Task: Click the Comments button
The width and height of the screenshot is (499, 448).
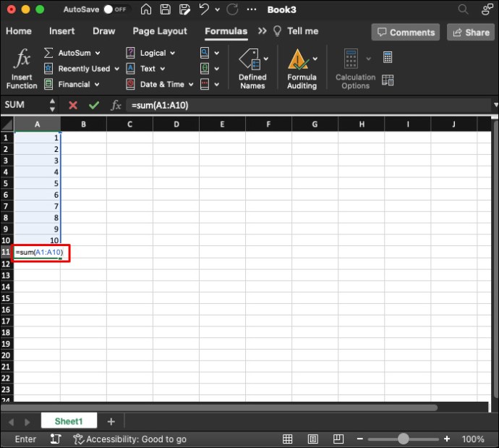Action: [406, 32]
